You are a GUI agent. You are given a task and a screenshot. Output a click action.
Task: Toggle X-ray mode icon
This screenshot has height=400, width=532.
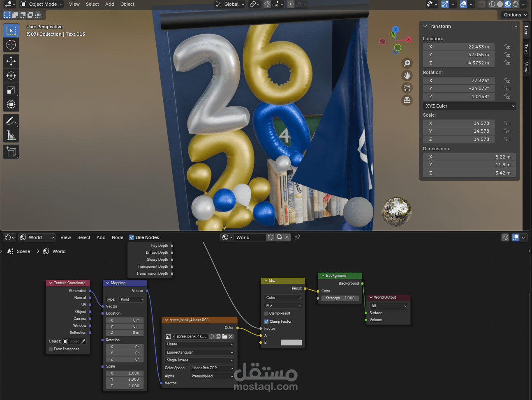pos(481,4)
